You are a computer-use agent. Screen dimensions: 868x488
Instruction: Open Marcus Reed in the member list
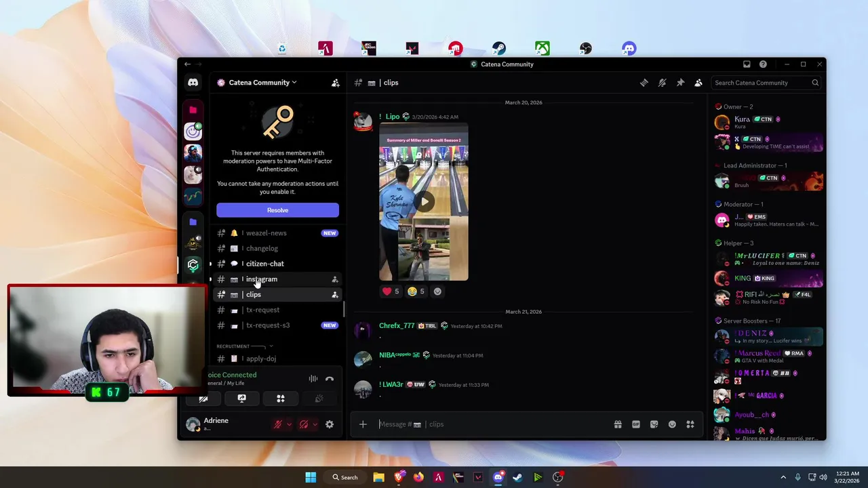tap(768, 357)
